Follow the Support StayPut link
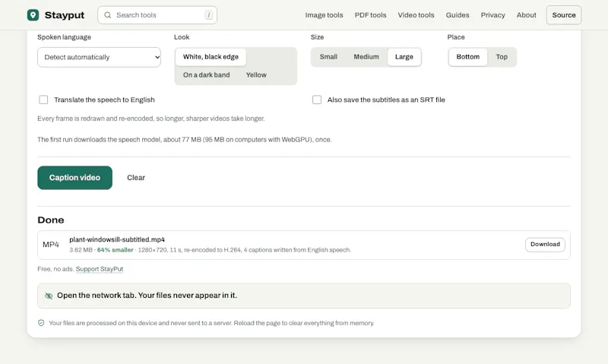 click(x=100, y=269)
